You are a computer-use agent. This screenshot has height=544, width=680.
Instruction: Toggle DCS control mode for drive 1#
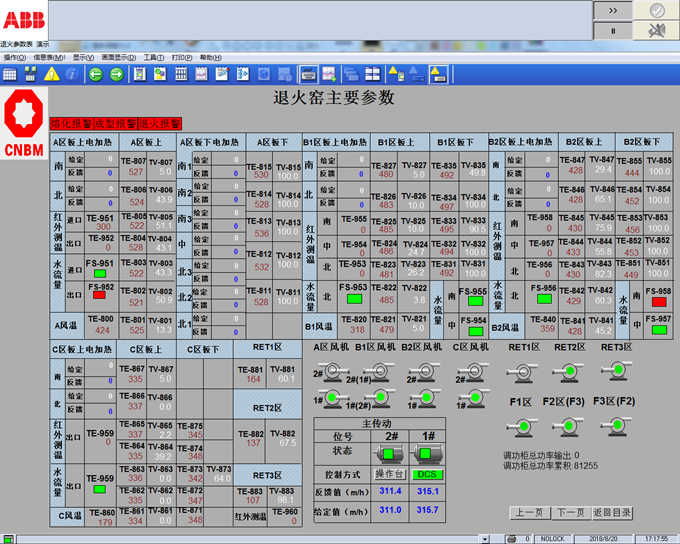pyautogui.click(x=427, y=474)
